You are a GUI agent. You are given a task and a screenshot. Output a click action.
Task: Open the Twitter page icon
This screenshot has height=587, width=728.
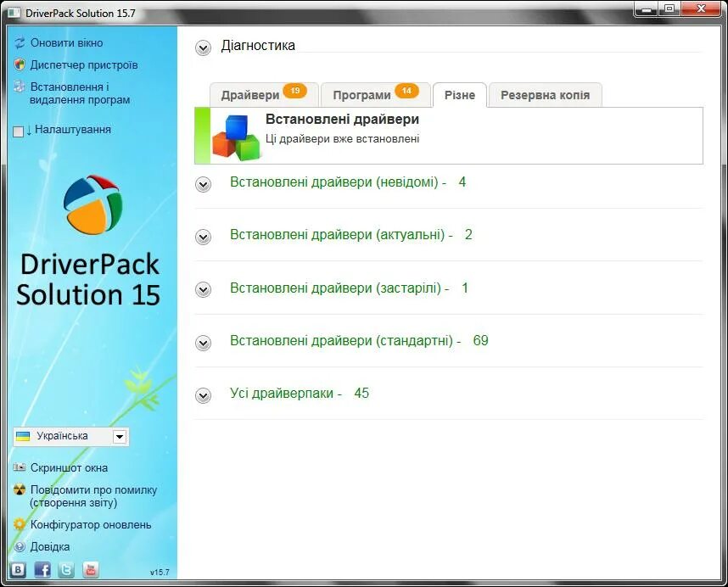pyautogui.click(x=66, y=569)
